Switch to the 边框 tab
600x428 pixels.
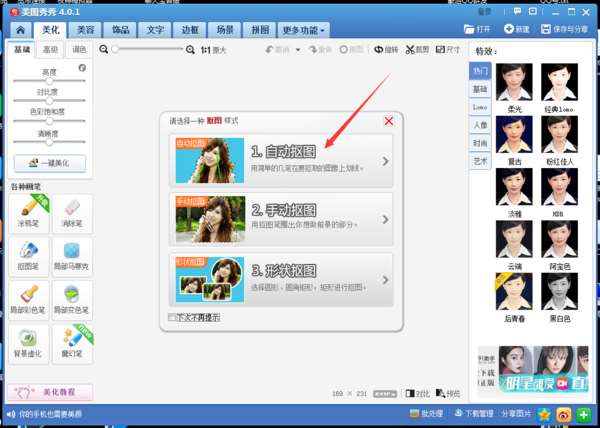pyautogui.click(x=190, y=30)
